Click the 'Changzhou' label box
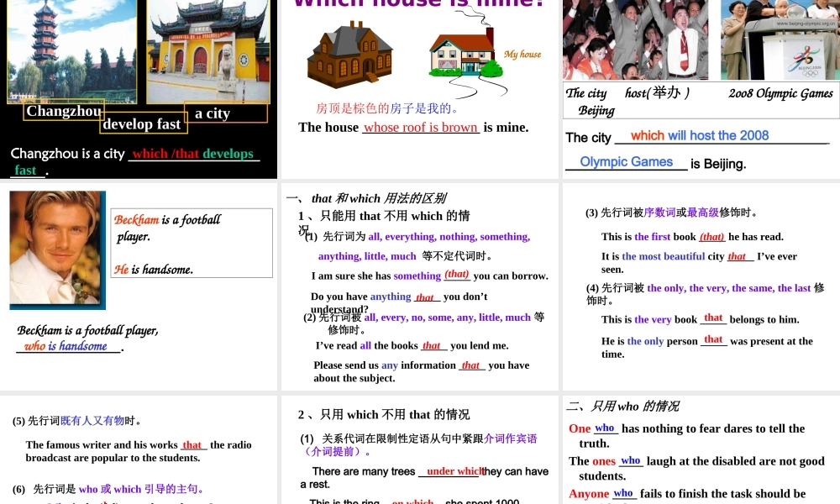The height and width of the screenshot is (504, 840). click(64, 111)
